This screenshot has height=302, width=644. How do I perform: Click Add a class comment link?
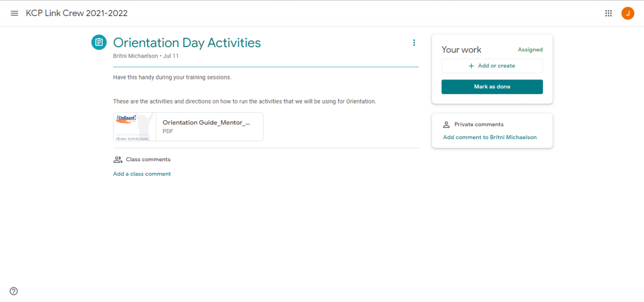click(x=142, y=174)
